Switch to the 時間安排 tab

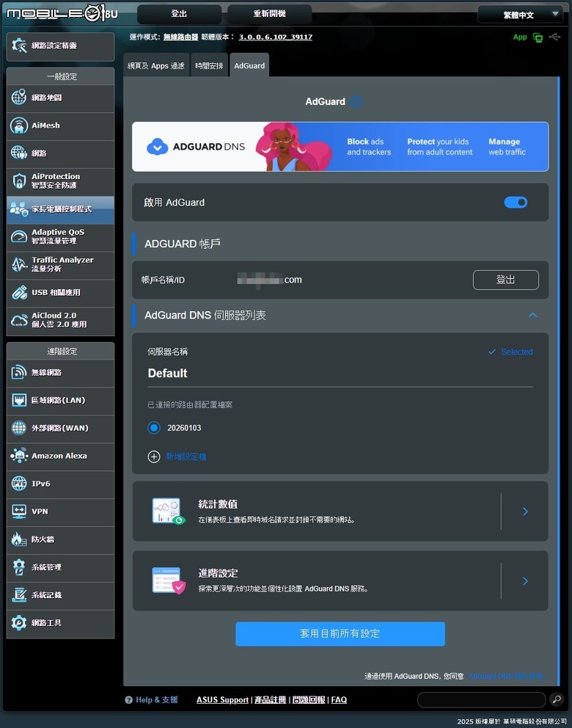tap(209, 65)
